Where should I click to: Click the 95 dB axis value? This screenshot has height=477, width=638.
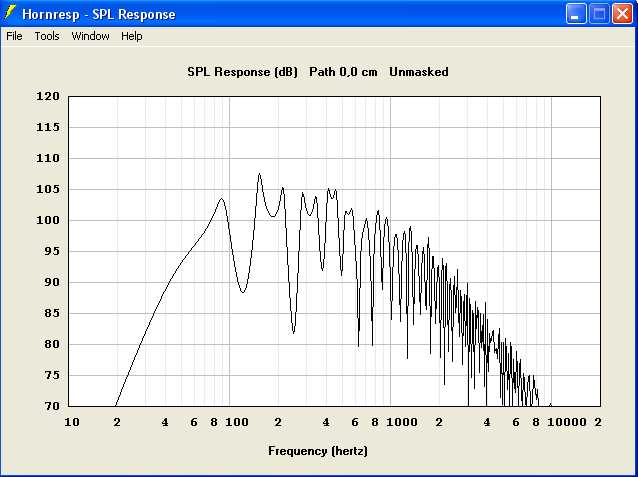point(52,251)
